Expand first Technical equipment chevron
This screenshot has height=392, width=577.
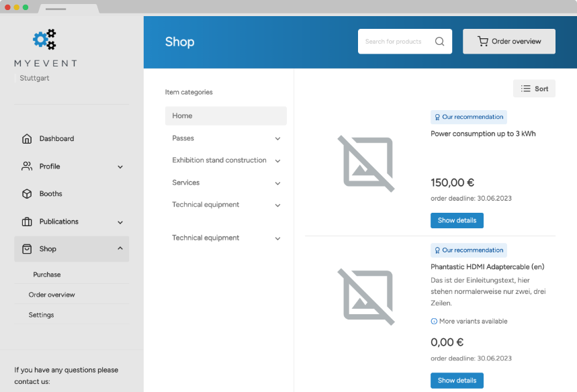277,205
